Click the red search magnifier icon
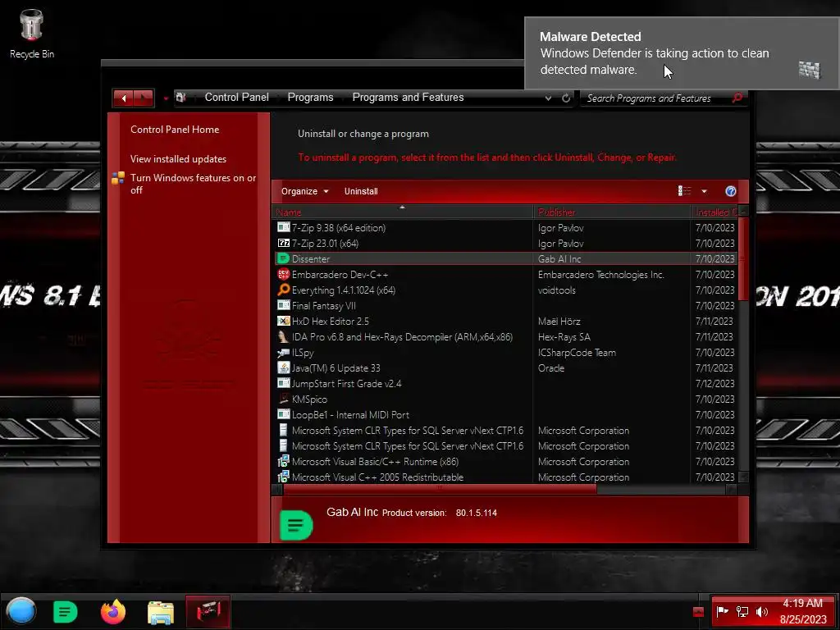Screen dimensions: 840x630 click(737, 98)
